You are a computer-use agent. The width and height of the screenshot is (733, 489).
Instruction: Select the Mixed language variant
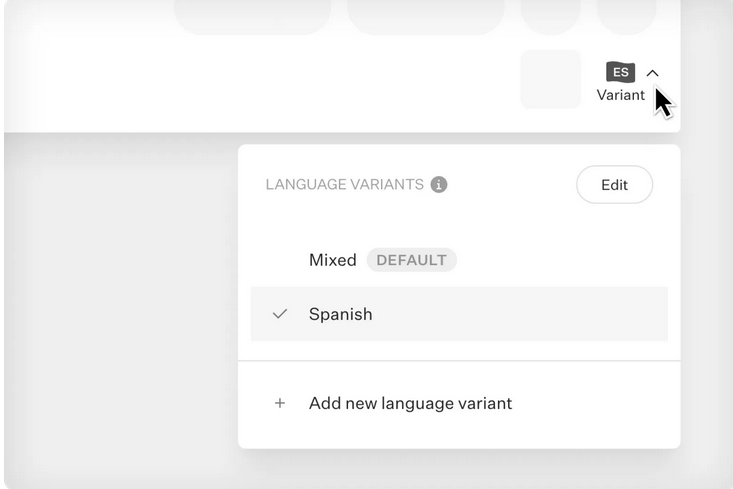(332, 260)
